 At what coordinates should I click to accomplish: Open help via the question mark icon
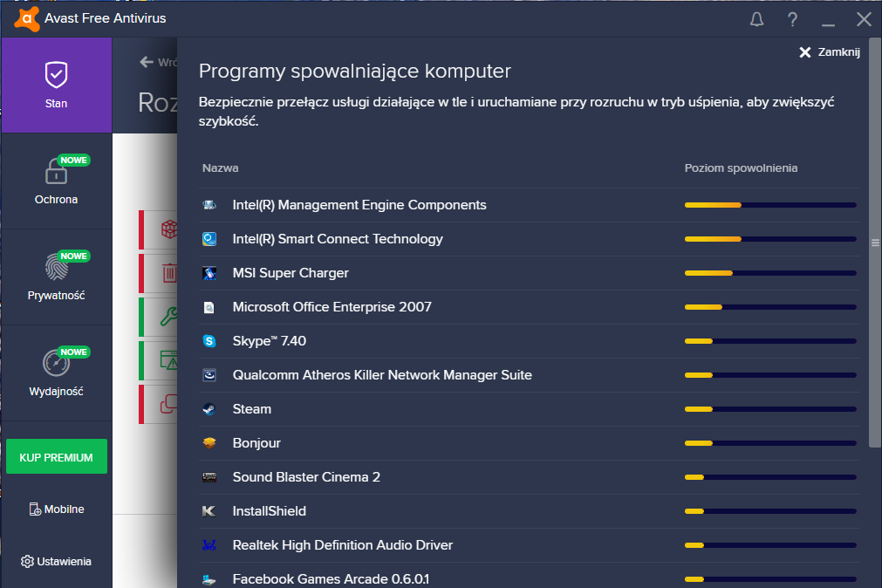pos(792,20)
